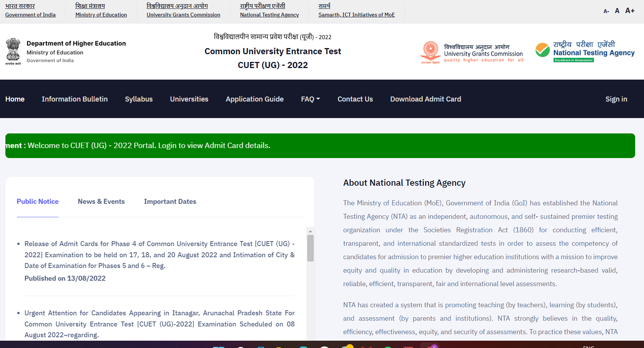Open the Contact Us page
The height and width of the screenshot is (348, 644).
pos(355,99)
